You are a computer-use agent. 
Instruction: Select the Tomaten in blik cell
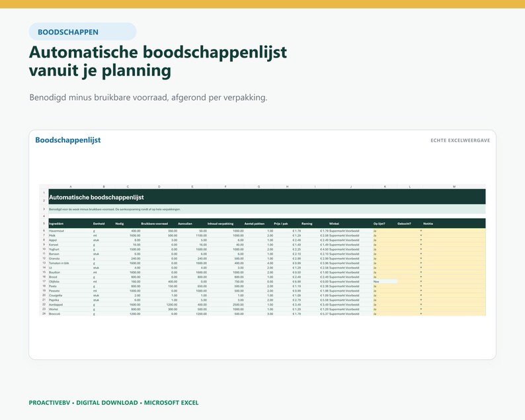pos(70,263)
